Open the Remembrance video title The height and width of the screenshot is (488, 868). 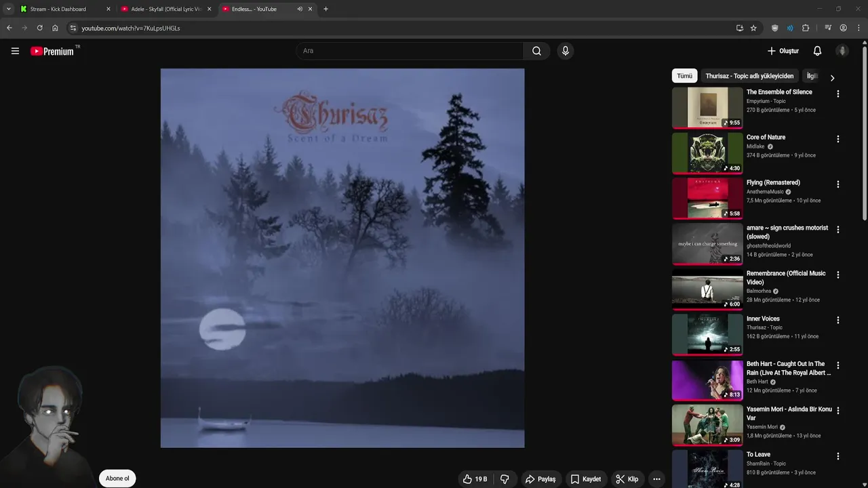786,278
